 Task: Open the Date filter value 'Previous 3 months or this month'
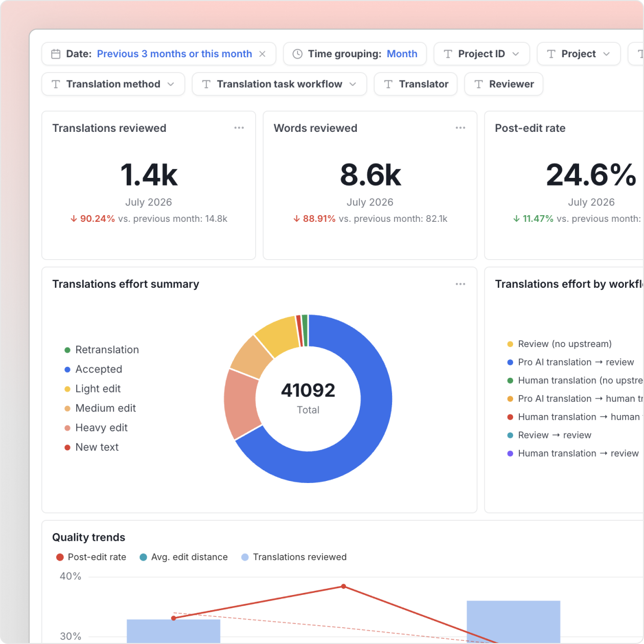(174, 54)
